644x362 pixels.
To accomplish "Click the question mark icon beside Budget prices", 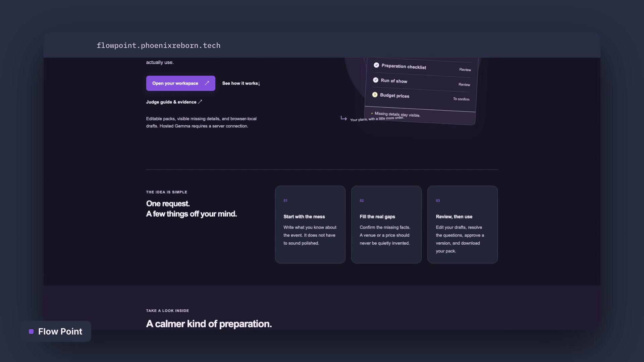I will pyautogui.click(x=375, y=95).
